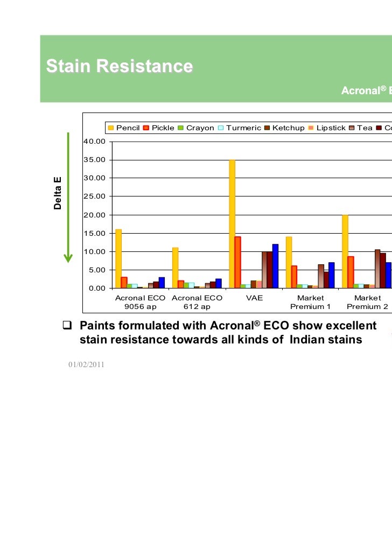
Task: Click the '35.00' y-axis value
Action: click(x=95, y=160)
